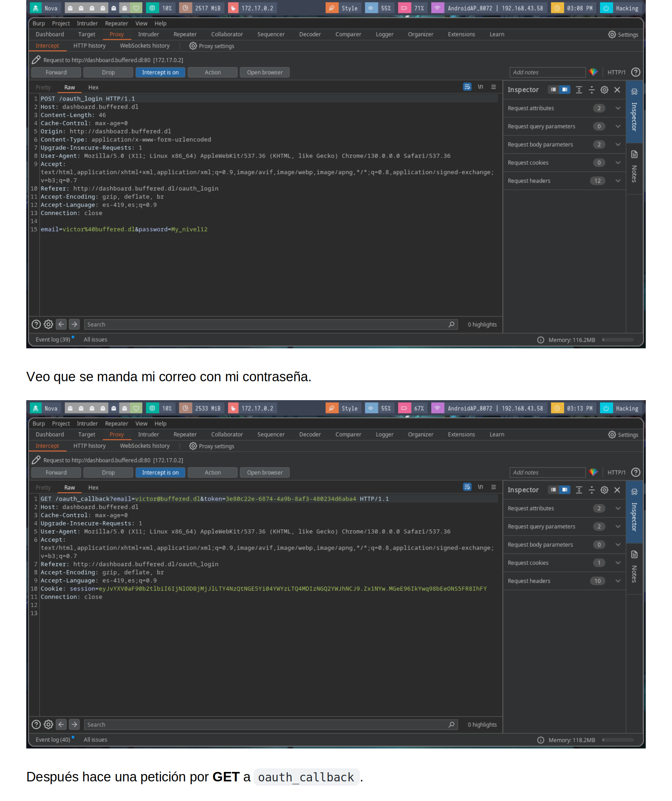Click the memory usage bar in top window

click(x=618, y=340)
